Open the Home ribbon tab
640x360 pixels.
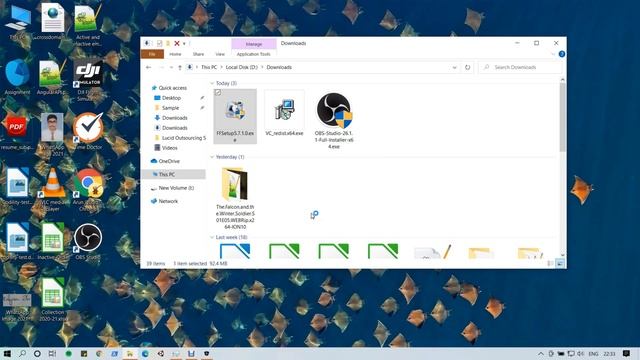click(x=175, y=54)
